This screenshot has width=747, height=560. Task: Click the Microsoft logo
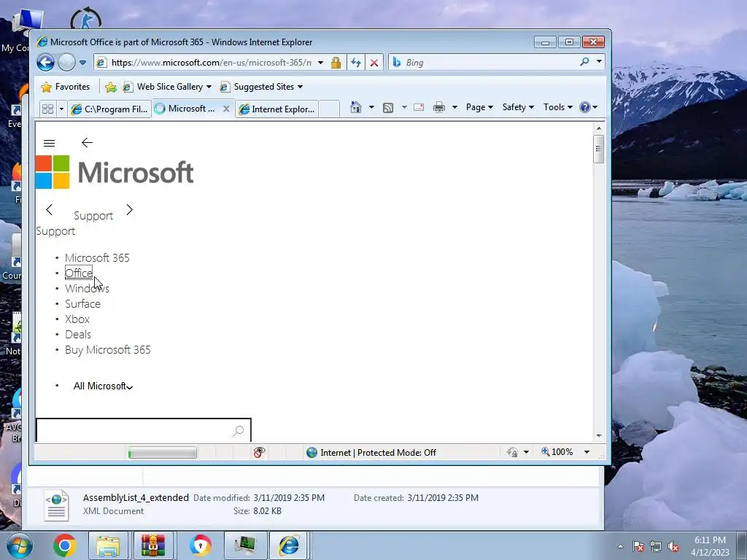115,172
